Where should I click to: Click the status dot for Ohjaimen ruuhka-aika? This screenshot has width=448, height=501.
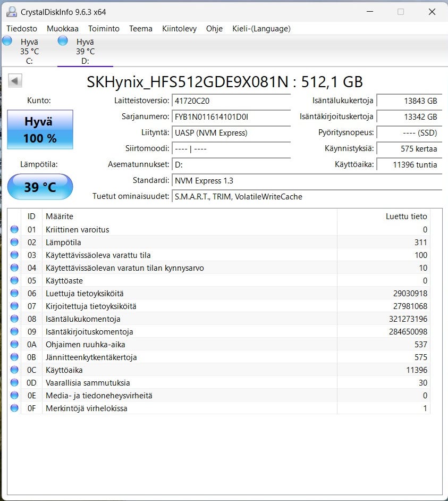(14, 345)
